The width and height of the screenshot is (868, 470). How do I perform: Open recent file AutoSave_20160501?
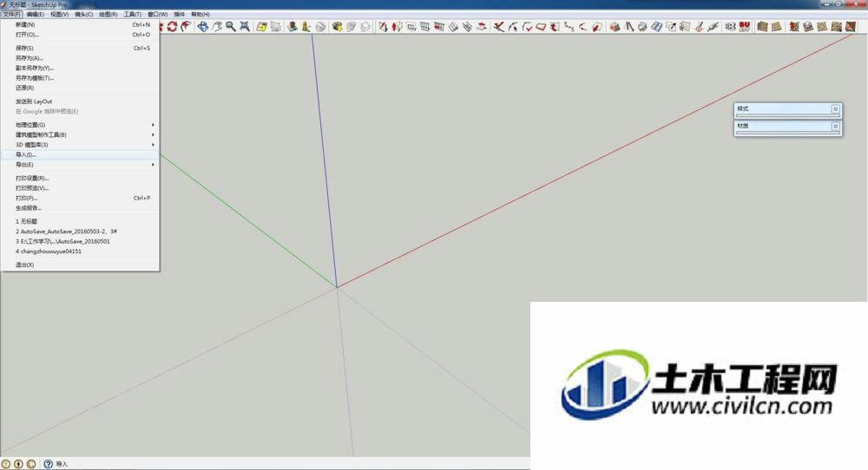[80, 241]
